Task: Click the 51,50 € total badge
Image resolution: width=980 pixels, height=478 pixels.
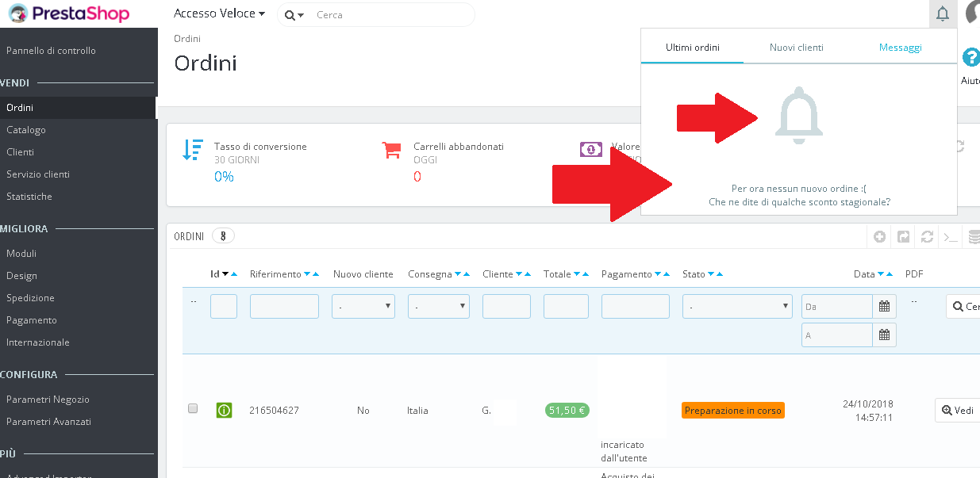Action: [x=567, y=411]
